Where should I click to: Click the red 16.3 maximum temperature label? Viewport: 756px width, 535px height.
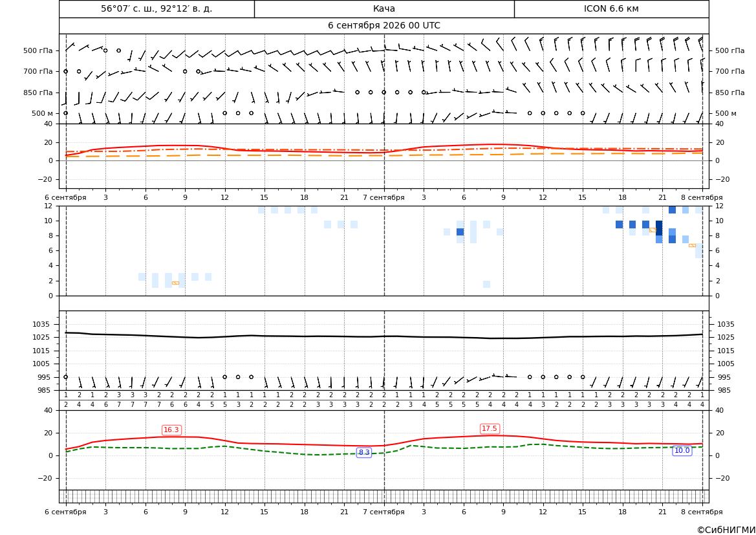(171, 430)
